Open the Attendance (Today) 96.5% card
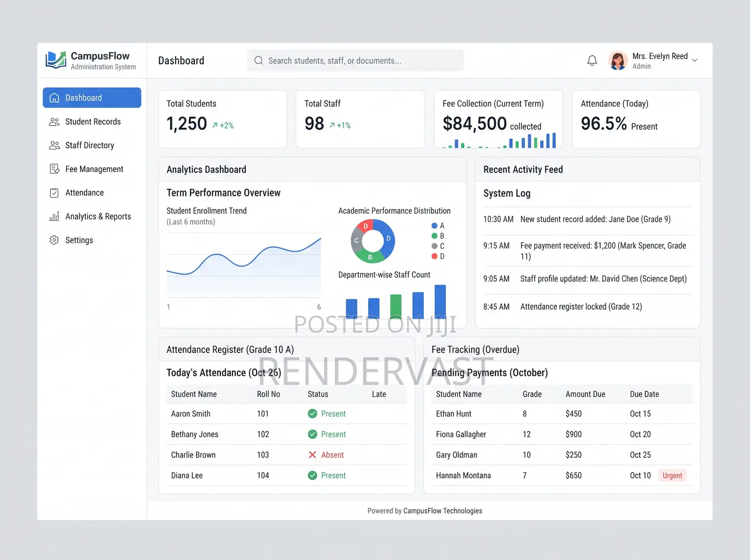The image size is (750, 560). pyautogui.click(x=636, y=119)
